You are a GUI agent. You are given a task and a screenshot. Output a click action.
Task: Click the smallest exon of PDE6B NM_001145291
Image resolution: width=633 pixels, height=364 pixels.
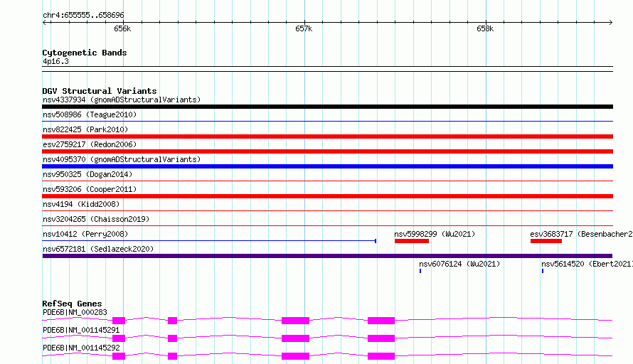(x=172, y=338)
